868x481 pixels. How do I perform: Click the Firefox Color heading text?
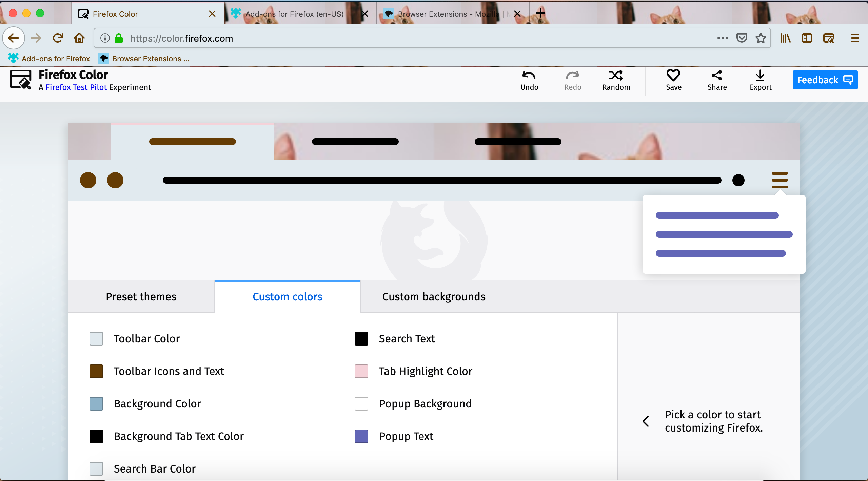coord(73,75)
